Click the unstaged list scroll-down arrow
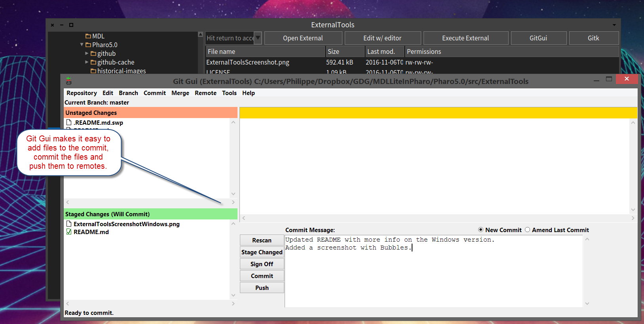The image size is (644, 324). tap(233, 194)
